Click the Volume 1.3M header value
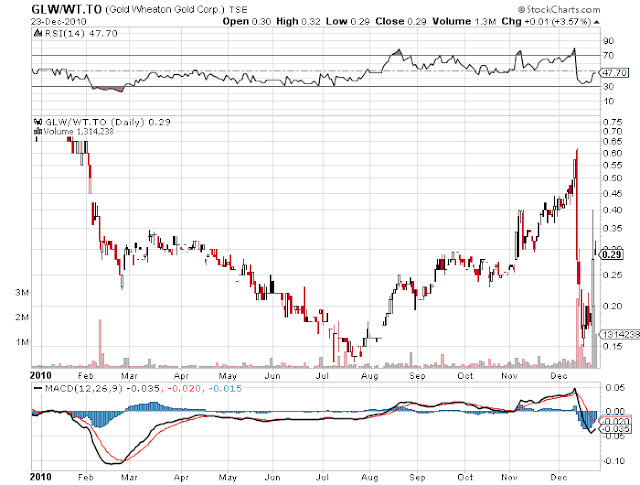 coord(464,21)
